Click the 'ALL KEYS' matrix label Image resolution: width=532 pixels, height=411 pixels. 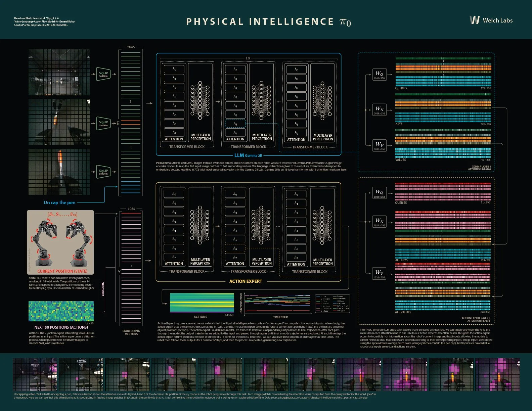coord(401,260)
